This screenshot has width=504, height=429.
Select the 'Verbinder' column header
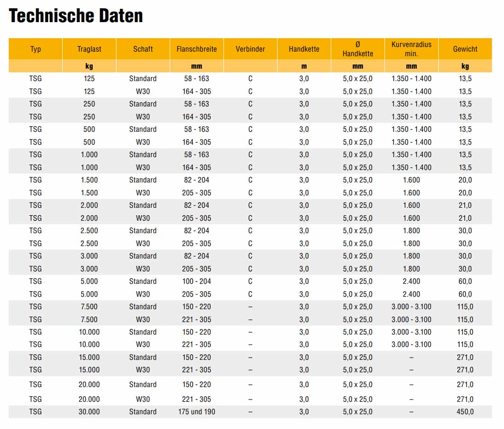click(250, 49)
